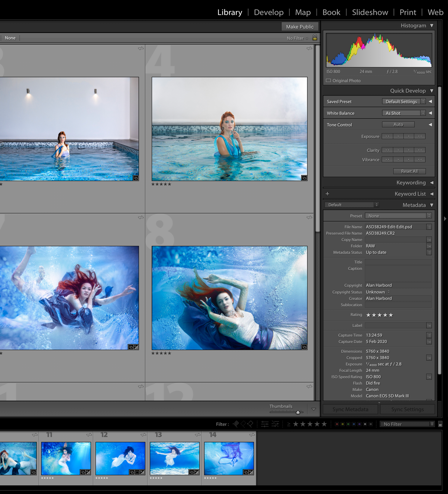This screenshot has width=448, height=494.
Task: Increase Exposure by a large step
Action: (420, 136)
